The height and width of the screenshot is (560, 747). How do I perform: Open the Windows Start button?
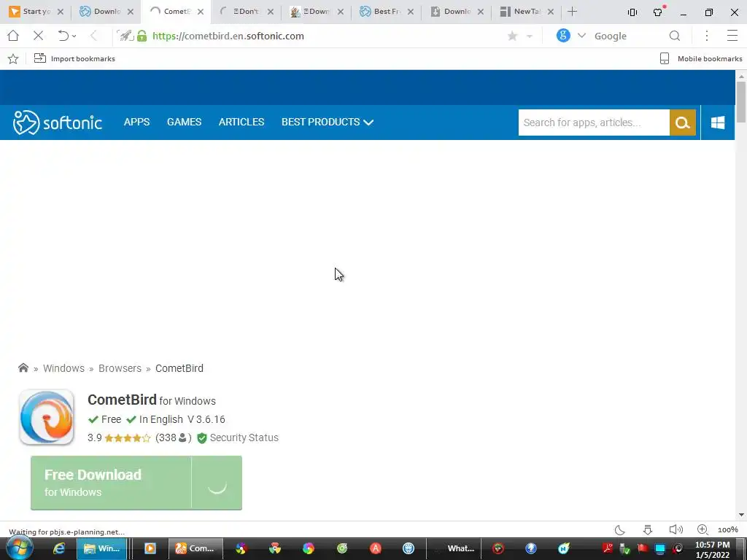(19, 548)
